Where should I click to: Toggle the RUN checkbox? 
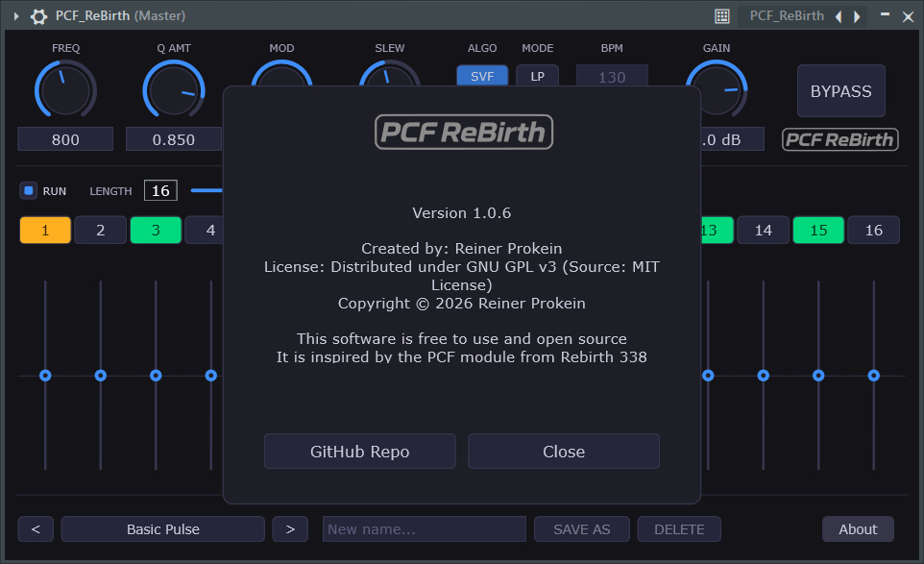click(x=28, y=190)
